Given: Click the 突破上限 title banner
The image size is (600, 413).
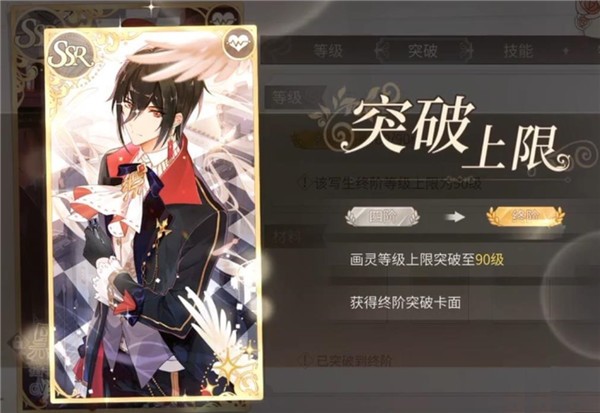Looking at the screenshot, I should [x=452, y=132].
